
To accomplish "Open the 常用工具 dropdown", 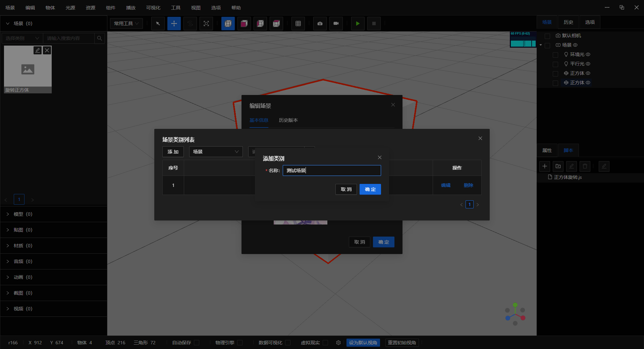I will point(126,23).
